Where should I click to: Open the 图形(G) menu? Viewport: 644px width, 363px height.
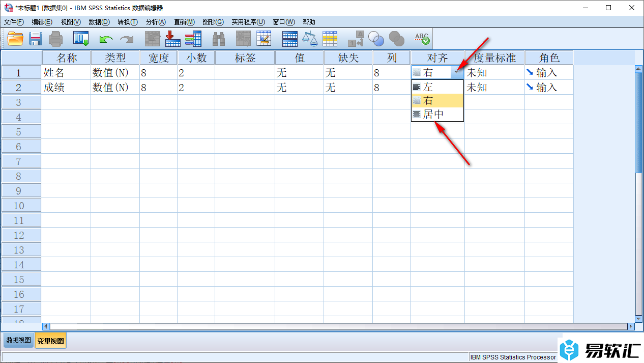pyautogui.click(x=213, y=22)
